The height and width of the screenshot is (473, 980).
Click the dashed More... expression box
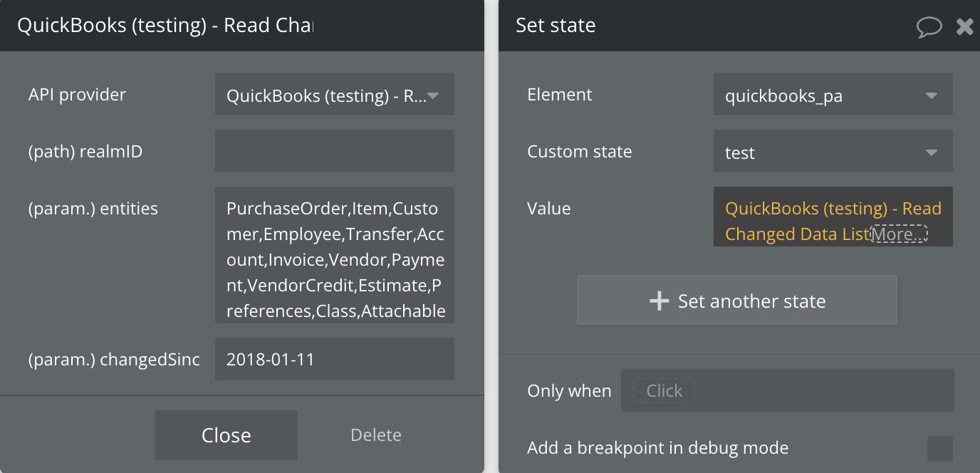pos(899,234)
